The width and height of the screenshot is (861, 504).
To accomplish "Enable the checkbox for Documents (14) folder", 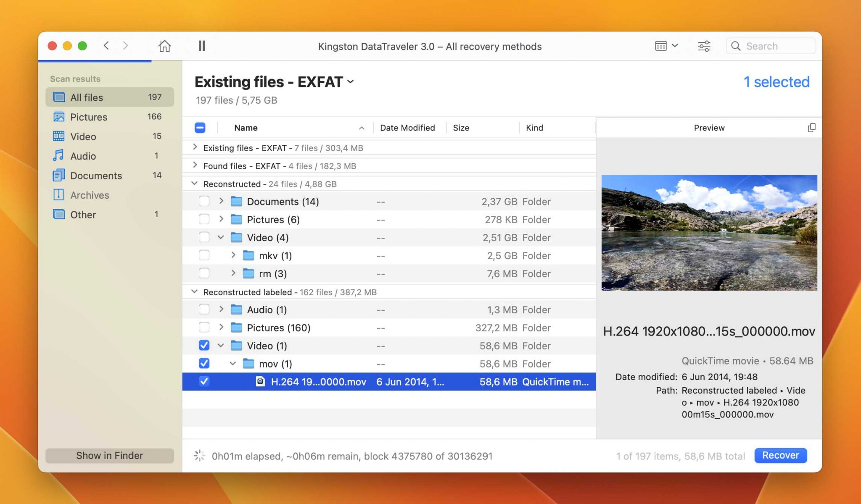I will [204, 201].
